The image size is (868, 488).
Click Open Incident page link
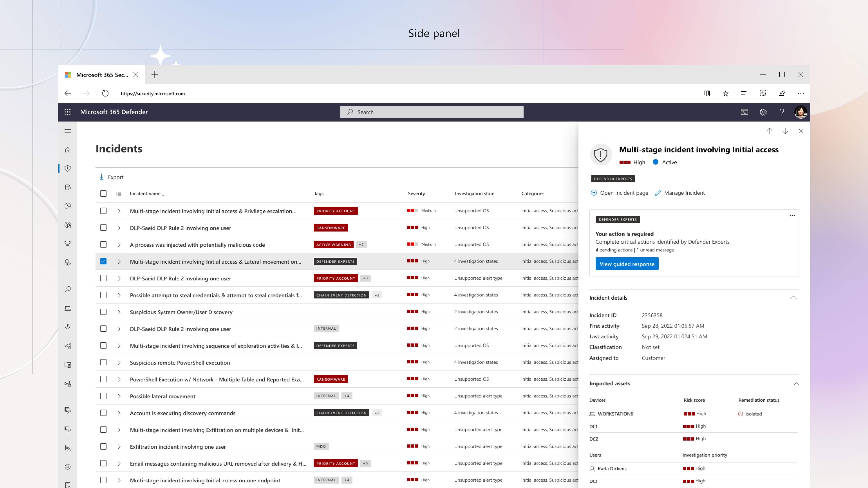(x=619, y=193)
